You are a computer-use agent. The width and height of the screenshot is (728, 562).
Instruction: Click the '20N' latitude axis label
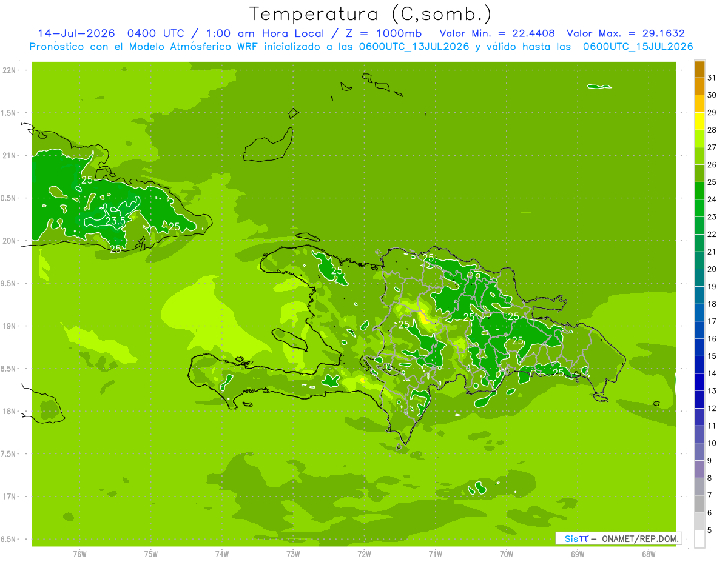click(8, 241)
